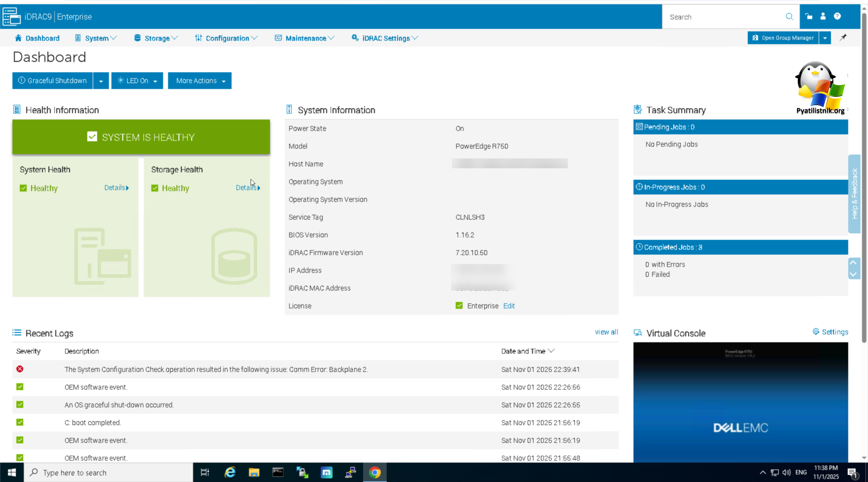
Task: Open Virtual Console settings gear icon
Action: click(x=816, y=331)
